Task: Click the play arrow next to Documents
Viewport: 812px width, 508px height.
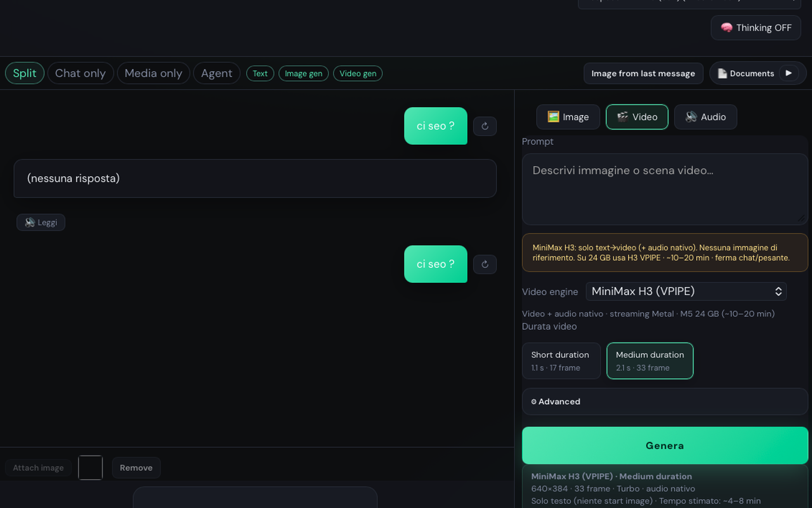Action: tap(789, 73)
